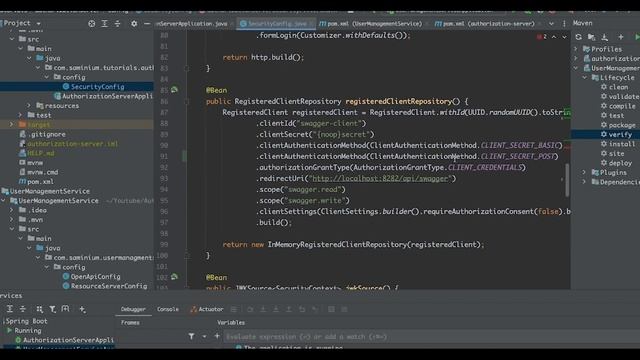640x360 pixels.
Task: Expand all services icon in Services toolbar
Action: point(10,309)
